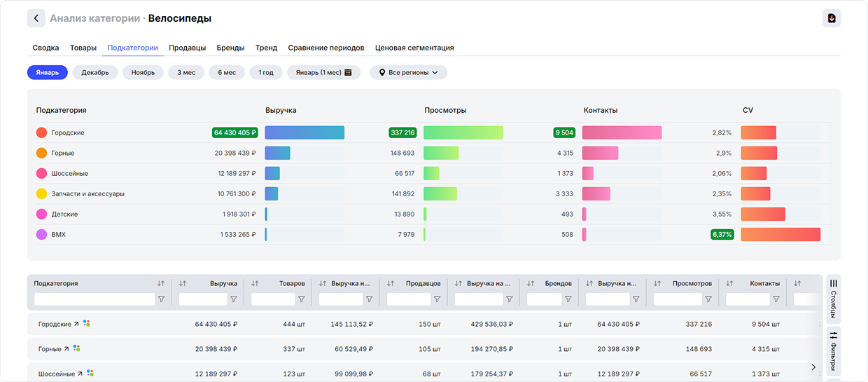Click filter icon in Товаров column
This screenshot has width=868, height=382.
pos(302,299)
